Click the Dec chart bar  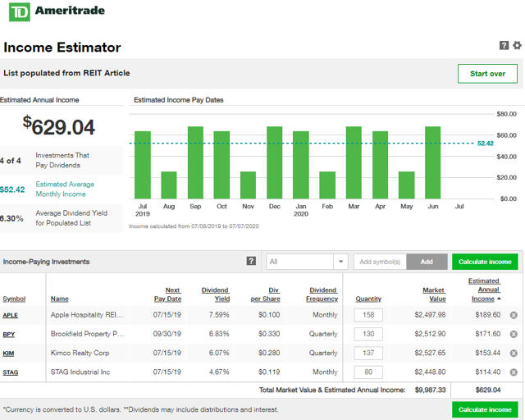pos(275,162)
